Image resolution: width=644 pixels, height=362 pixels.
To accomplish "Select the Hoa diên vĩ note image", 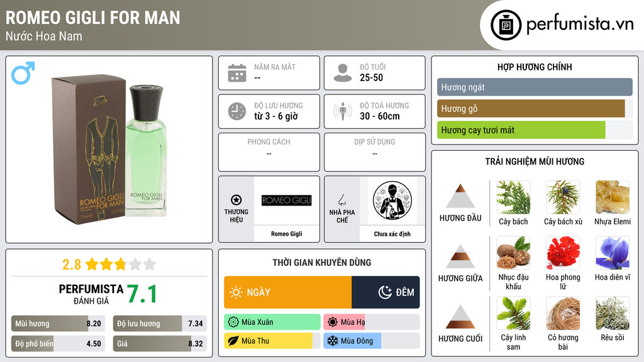I will click(x=613, y=253).
